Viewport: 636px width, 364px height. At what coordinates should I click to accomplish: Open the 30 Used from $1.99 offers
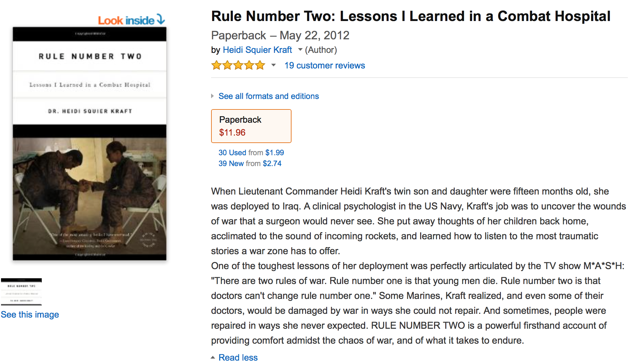coord(251,153)
